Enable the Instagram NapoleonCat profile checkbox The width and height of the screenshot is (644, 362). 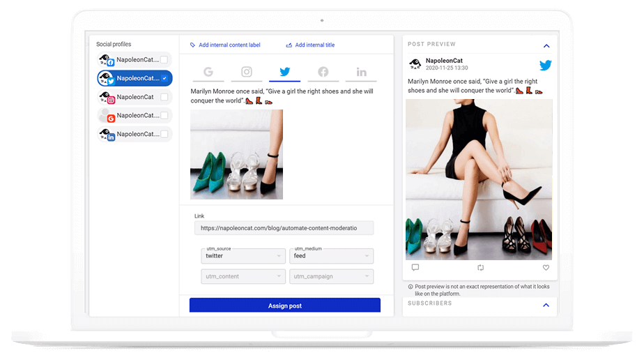(164, 97)
